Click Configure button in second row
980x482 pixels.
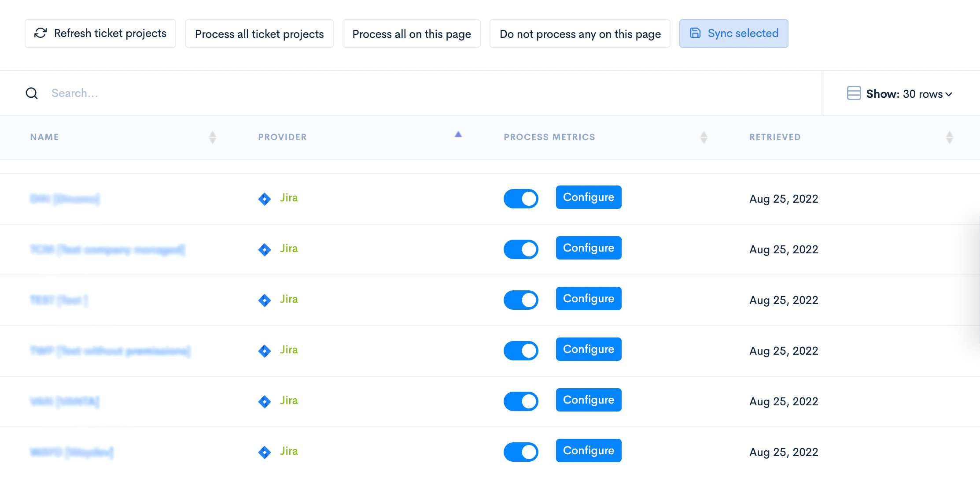(x=588, y=248)
